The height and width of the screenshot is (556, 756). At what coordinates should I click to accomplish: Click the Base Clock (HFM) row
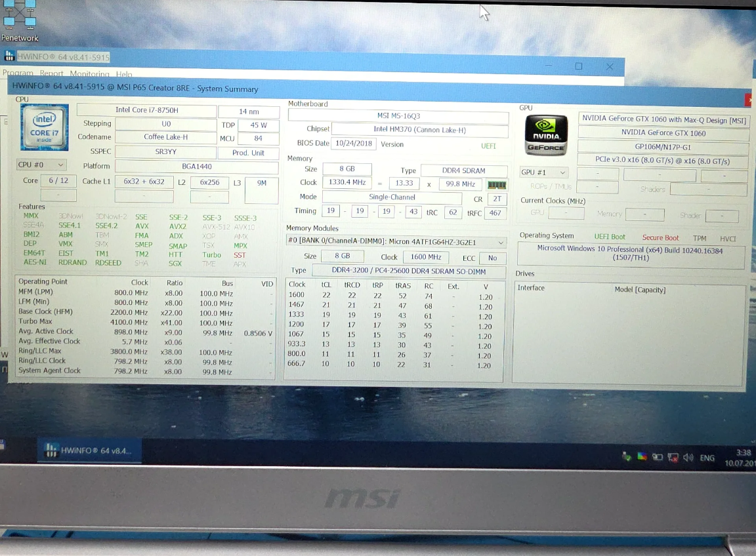click(146, 312)
